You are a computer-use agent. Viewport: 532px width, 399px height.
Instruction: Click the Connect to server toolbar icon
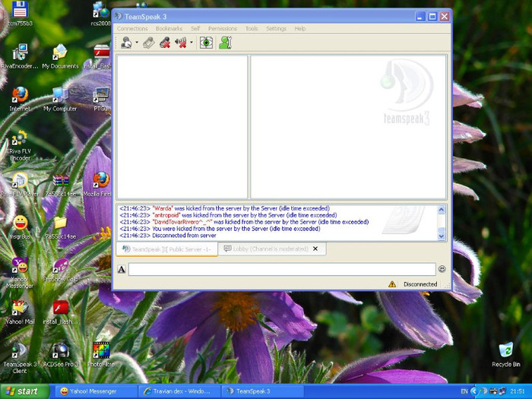[127, 43]
